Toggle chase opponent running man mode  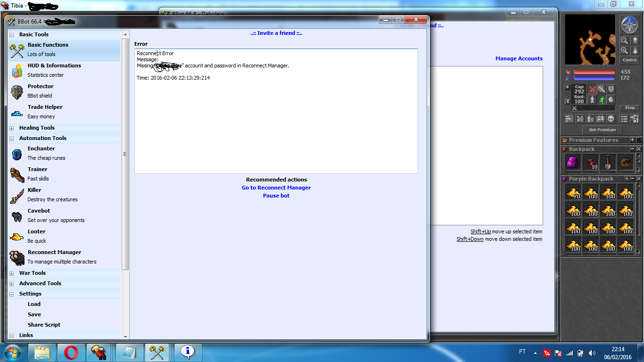click(602, 100)
